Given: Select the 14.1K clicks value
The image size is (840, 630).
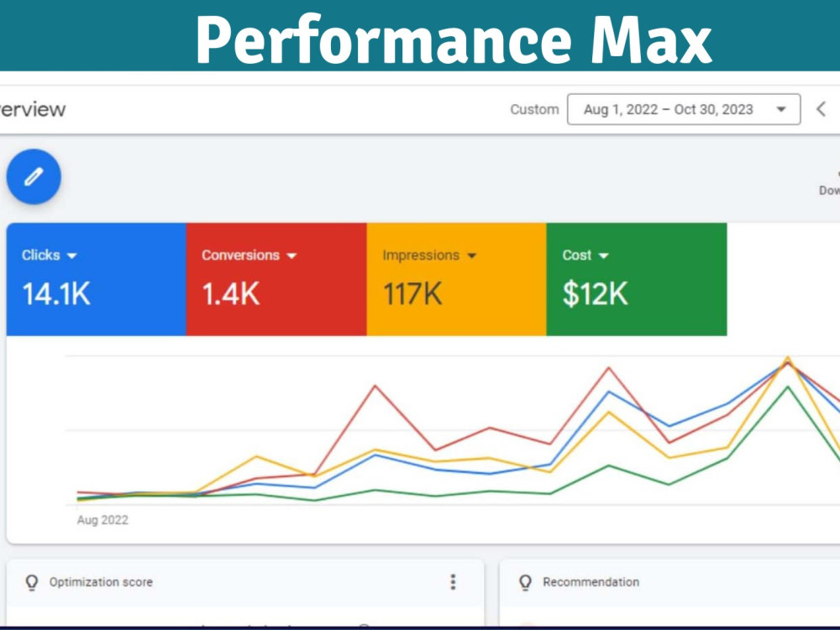Looking at the screenshot, I should [56, 294].
